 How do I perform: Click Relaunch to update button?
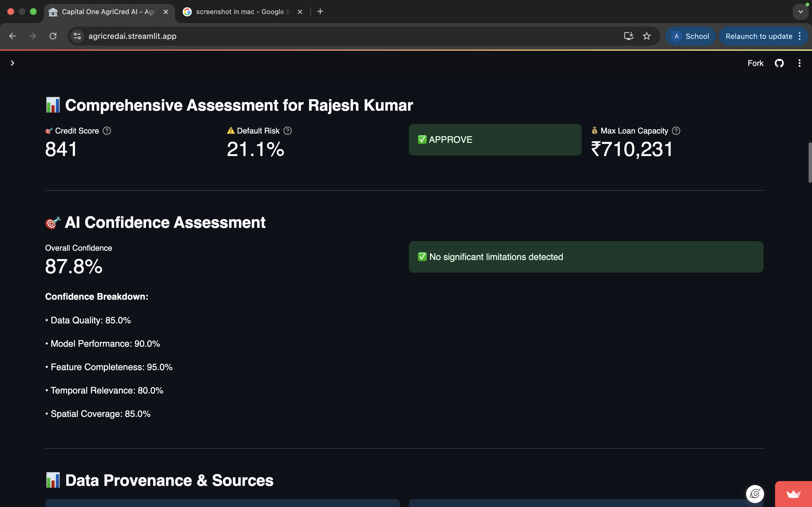(x=759, y=36)
